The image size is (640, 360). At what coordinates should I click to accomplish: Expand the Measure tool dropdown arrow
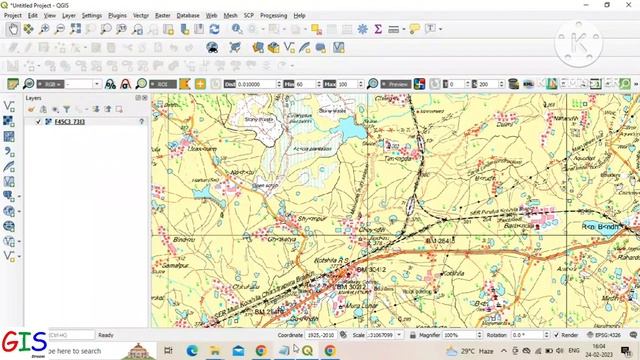pos(404,29)
